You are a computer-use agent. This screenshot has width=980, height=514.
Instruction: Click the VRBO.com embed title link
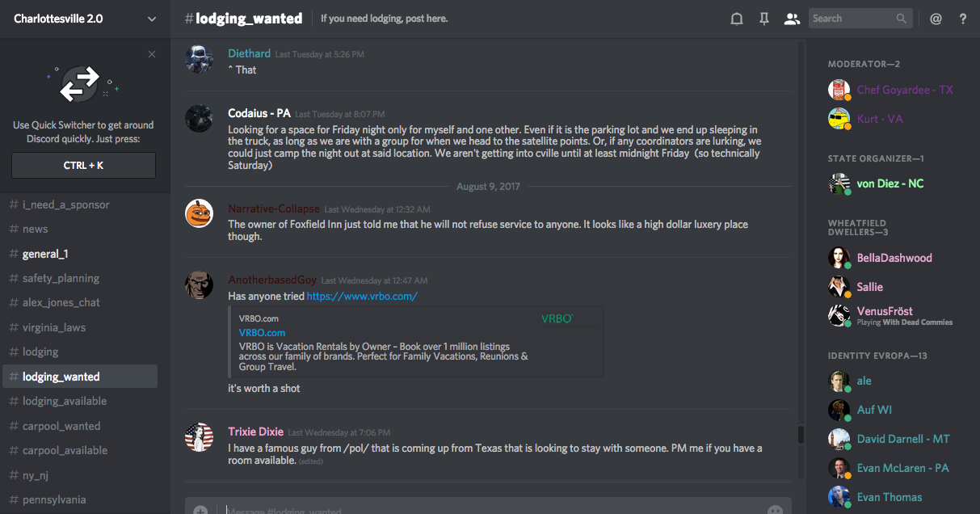(x=262, y=332)
